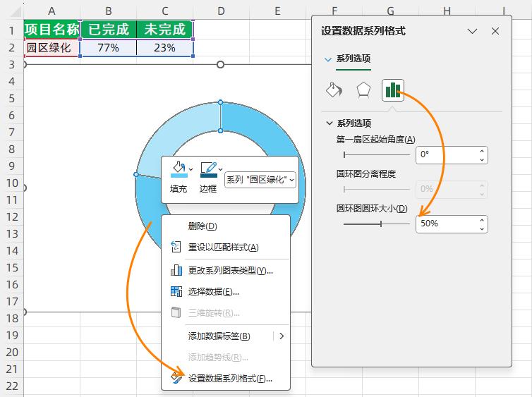
Task: Choose 设置数据系列格式 in context menu
Action: tap(230, 379)
